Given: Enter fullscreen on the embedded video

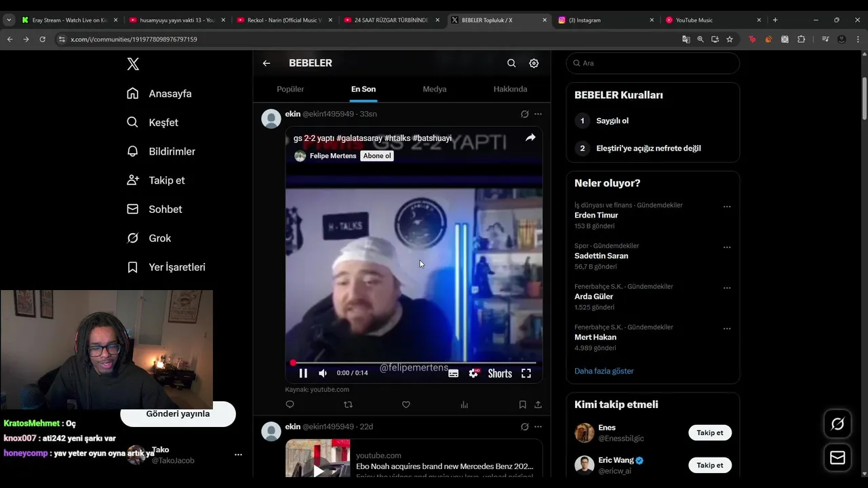Looking at the screenshot, I should tap(526, 373).
